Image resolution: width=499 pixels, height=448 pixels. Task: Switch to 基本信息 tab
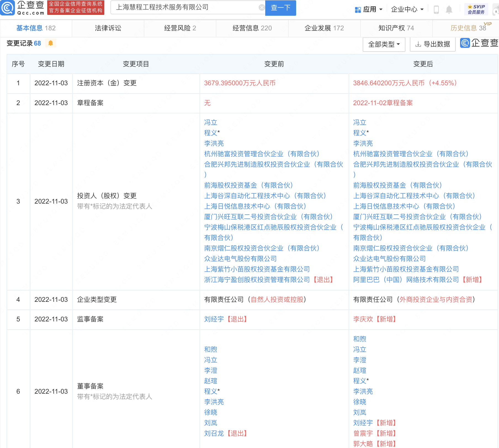36,28
